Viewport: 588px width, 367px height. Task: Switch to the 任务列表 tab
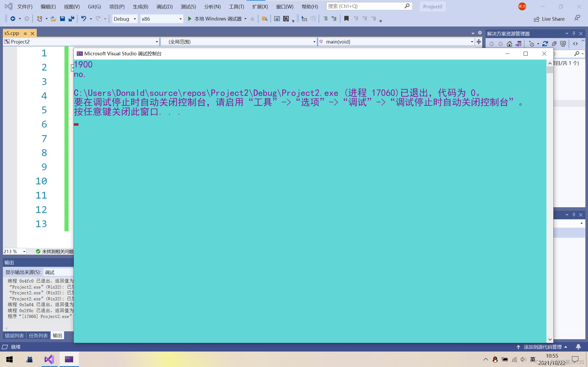[x=38, y=336]
